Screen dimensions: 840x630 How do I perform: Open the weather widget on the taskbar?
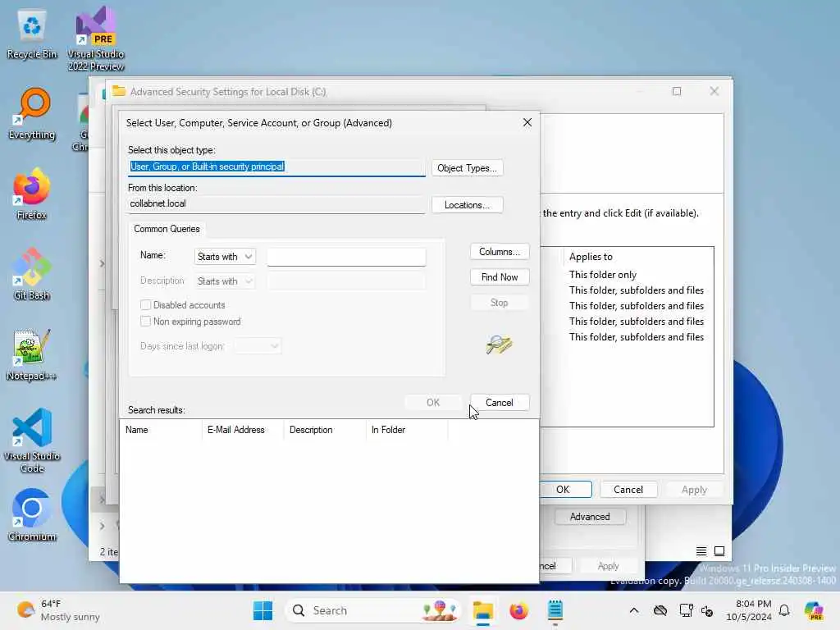pyautogui.click(x=58, y=610)
